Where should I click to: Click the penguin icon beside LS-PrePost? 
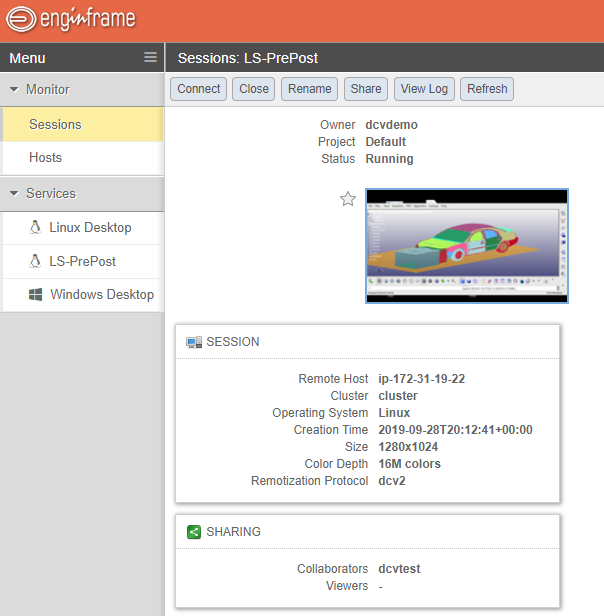click(35, 261)
